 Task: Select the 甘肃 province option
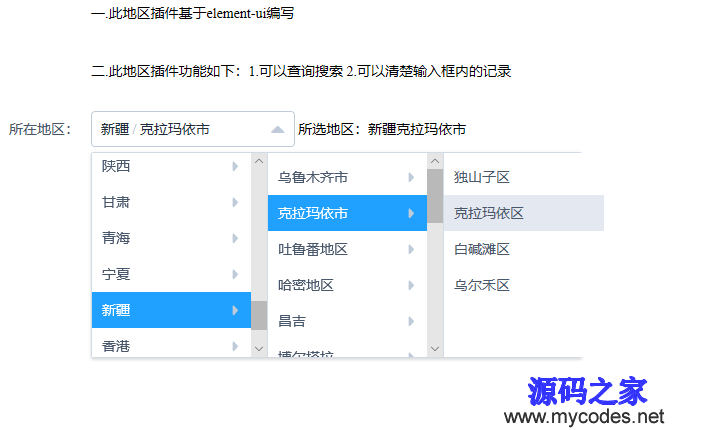click(171, 202)
